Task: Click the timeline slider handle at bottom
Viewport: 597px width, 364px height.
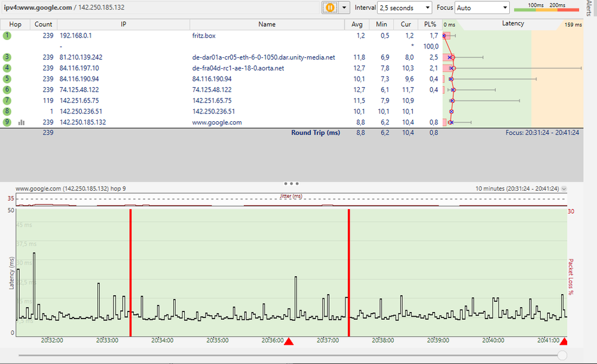Action: click(x=562, y=355)
